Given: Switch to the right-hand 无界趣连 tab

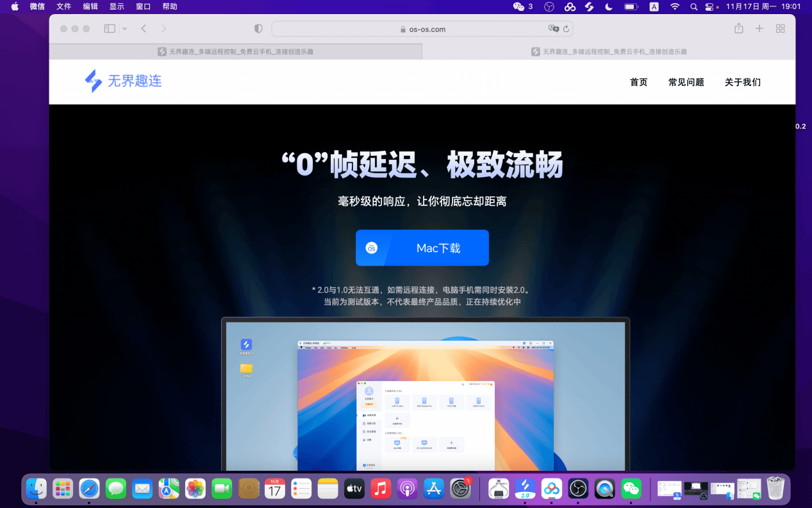Looking at the screenshot, I should point(609,51).
